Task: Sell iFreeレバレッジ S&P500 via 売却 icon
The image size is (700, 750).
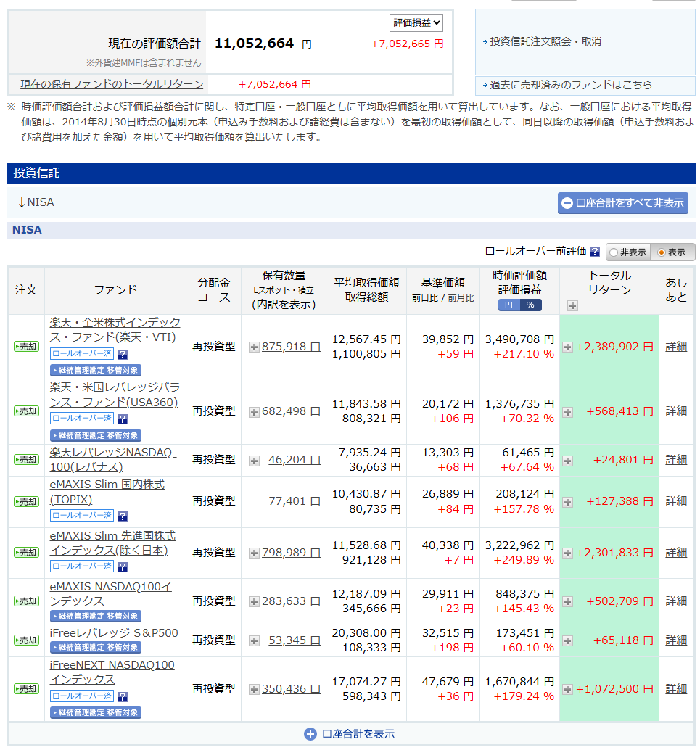Action: pyautogui.click(x=26, y=640)
